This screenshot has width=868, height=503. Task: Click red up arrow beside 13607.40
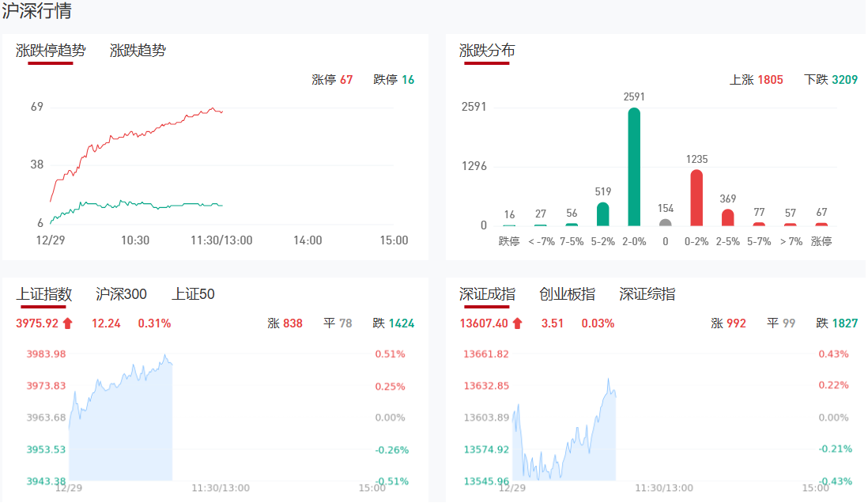pyautogui.click(x=518, y=323)
